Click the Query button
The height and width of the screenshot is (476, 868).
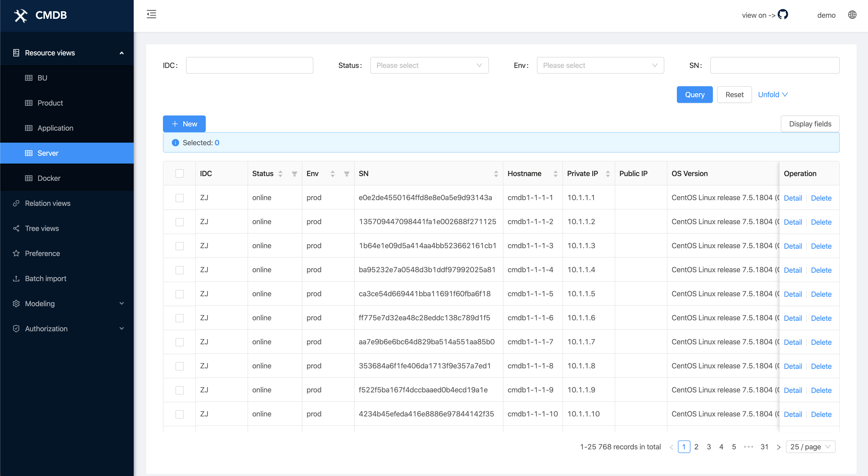point(694,95)
